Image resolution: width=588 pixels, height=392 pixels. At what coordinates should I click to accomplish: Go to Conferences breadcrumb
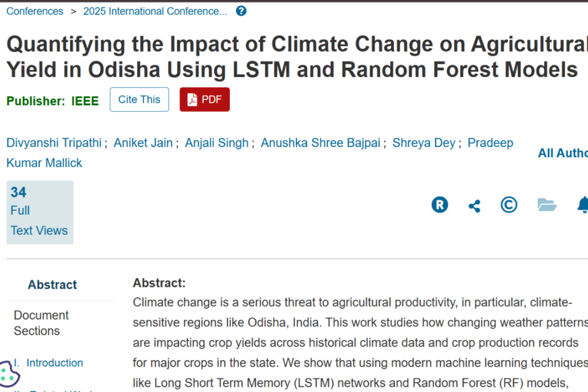[x=34, y=11]
